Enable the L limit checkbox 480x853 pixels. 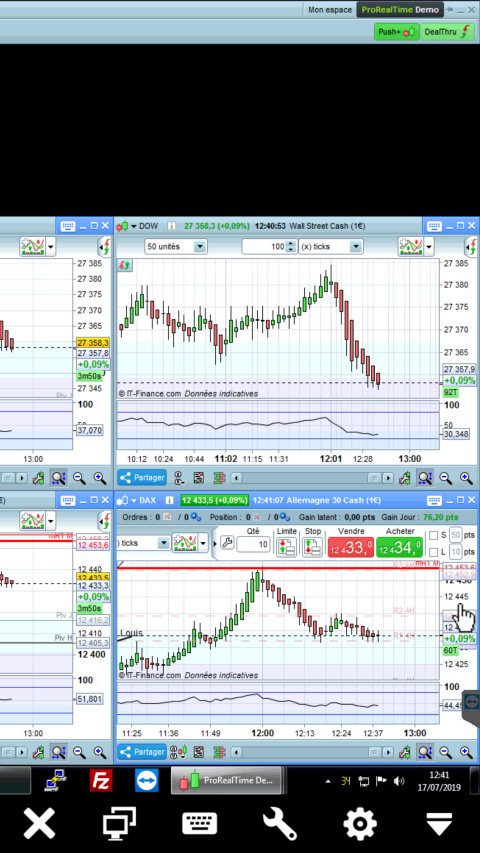[433, 552]
